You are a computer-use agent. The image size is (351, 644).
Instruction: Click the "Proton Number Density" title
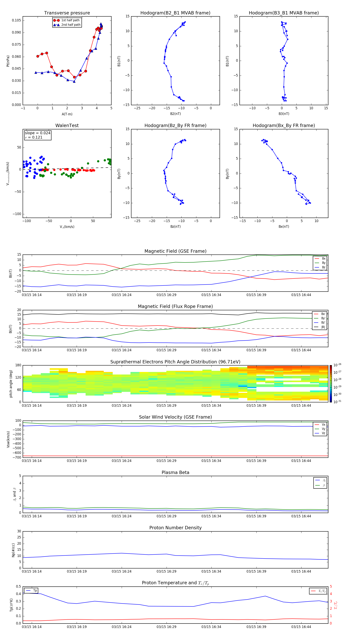175,528
